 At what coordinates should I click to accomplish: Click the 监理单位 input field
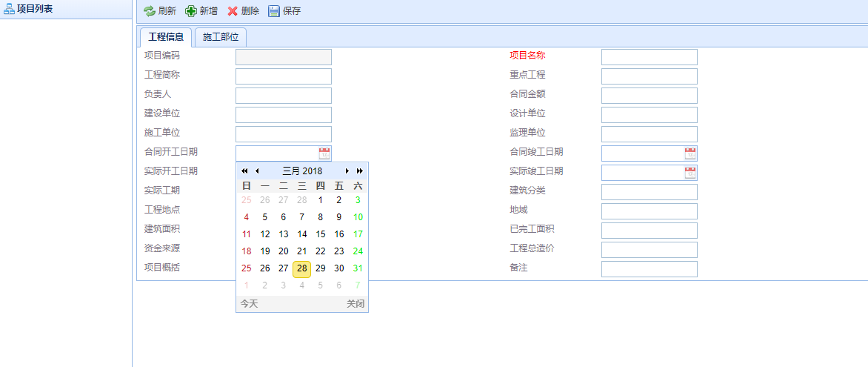tap(650, 134)
